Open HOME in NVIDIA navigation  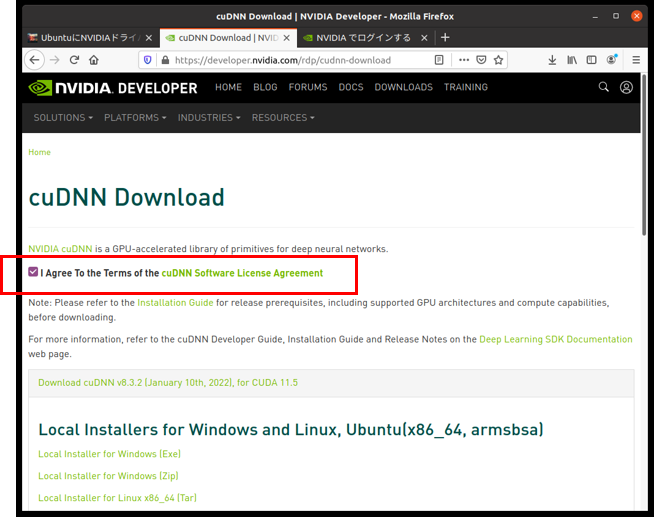click(228, 87)
